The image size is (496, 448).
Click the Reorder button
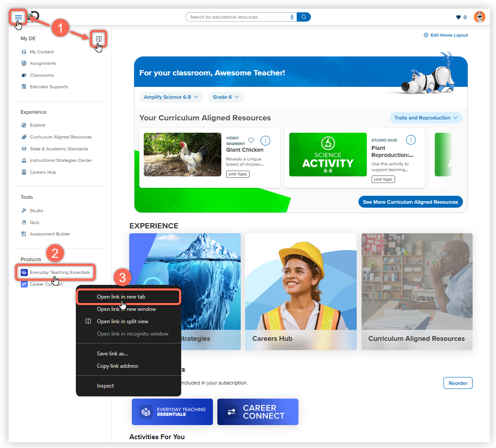(458, 383)
